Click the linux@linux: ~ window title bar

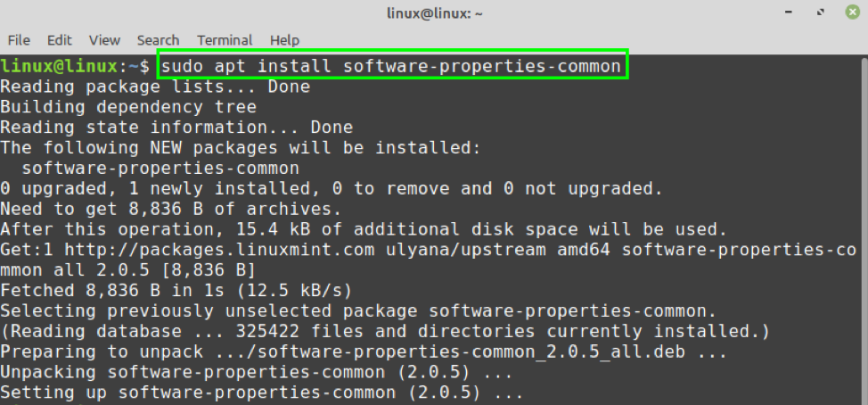(433, 13)
